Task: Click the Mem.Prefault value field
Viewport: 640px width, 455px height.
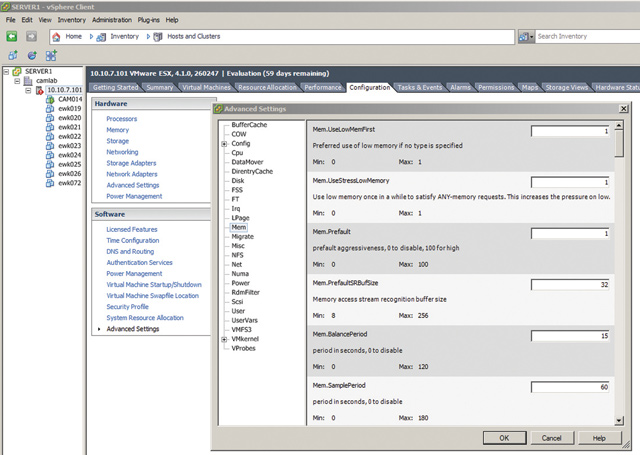Action: pyautogui.click(x=570, y=234)
